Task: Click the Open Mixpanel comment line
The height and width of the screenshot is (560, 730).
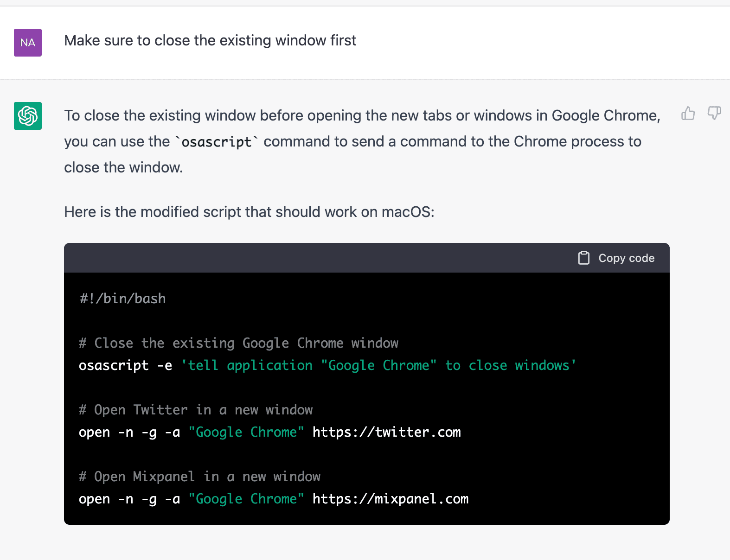Action: tap(199, 477)
